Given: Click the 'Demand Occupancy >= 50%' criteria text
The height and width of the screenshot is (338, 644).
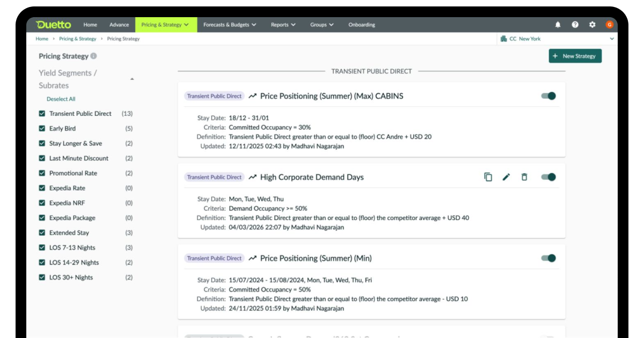Looking at the screenshot, I should pos(268,208).
